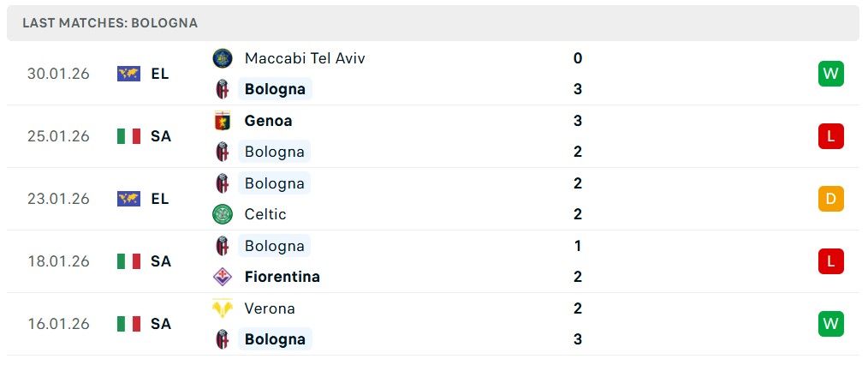Open the Maccabi Tel Aviv team link

pos(305,58)
